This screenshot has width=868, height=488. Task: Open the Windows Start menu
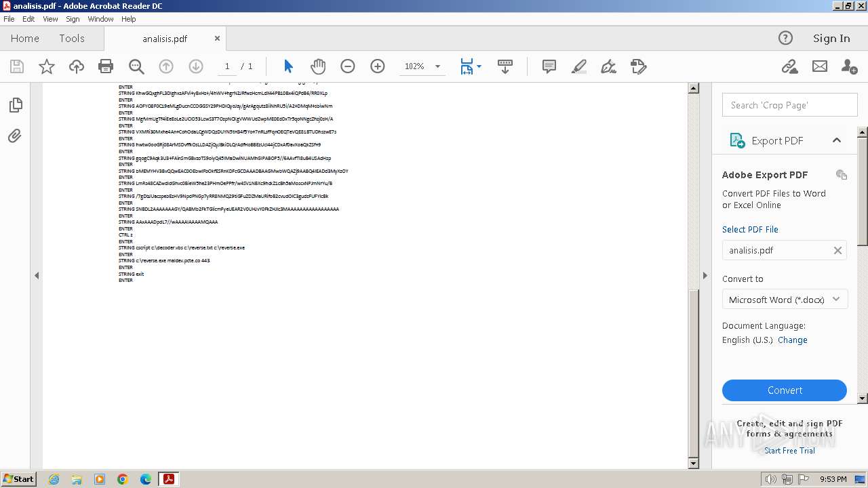(x=18, y=479)
